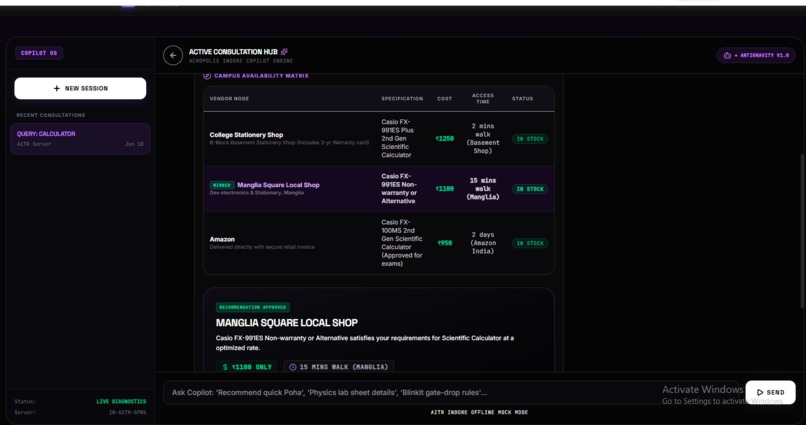Select the Specification column header

(x=402, y=99)
